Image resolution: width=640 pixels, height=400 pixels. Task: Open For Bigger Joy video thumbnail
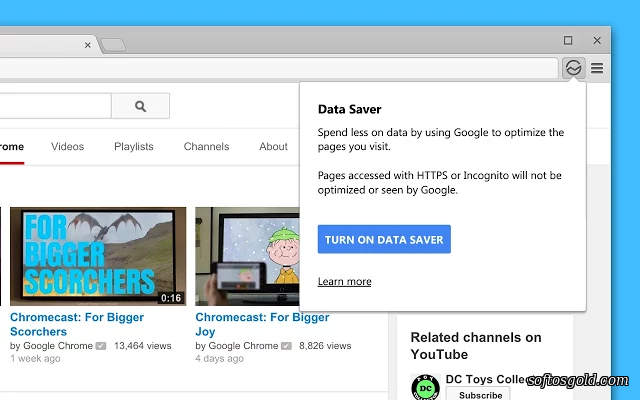[x=247, y=256]
